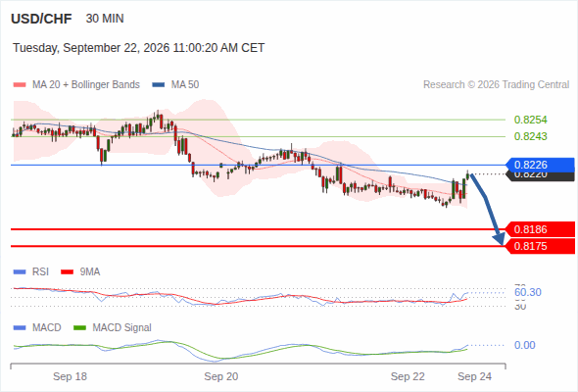Click the Sep 24 date axis label

(475, 376)
